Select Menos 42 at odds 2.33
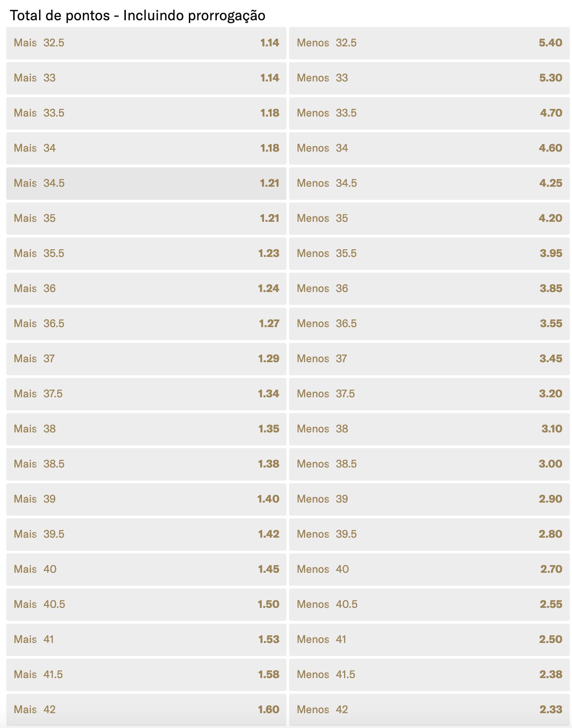 (429, 710)
